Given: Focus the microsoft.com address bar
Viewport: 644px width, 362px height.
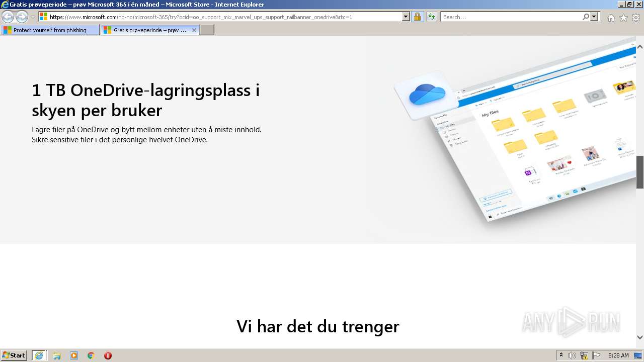Looking at the screenshot, I should 220,17.
